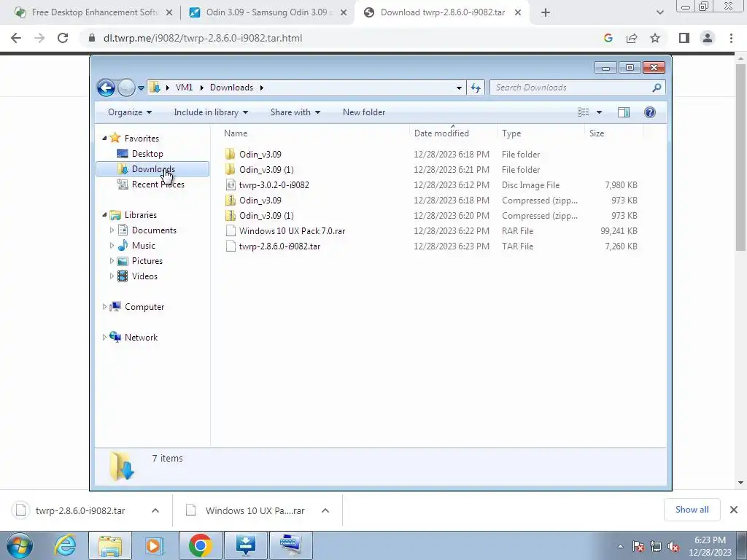This screenshot has width=747, height=560.
Task: Click Chrome back button
Action: 16,38
